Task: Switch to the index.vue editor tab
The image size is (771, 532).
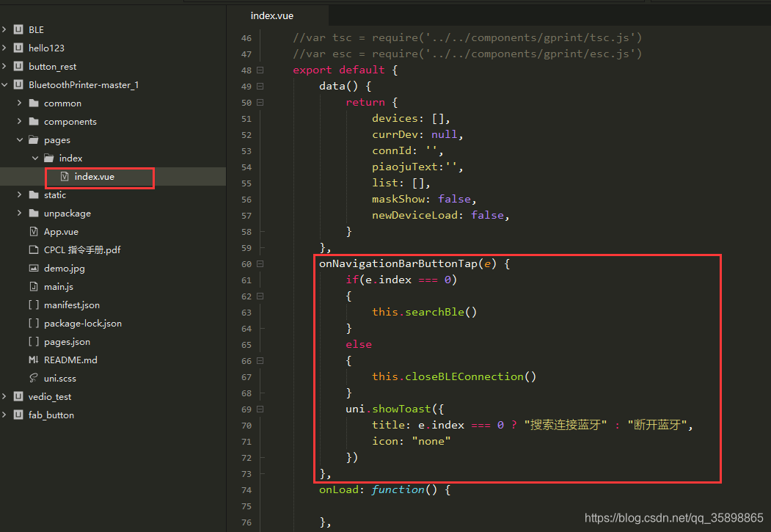Action: (x=272, y=15)
